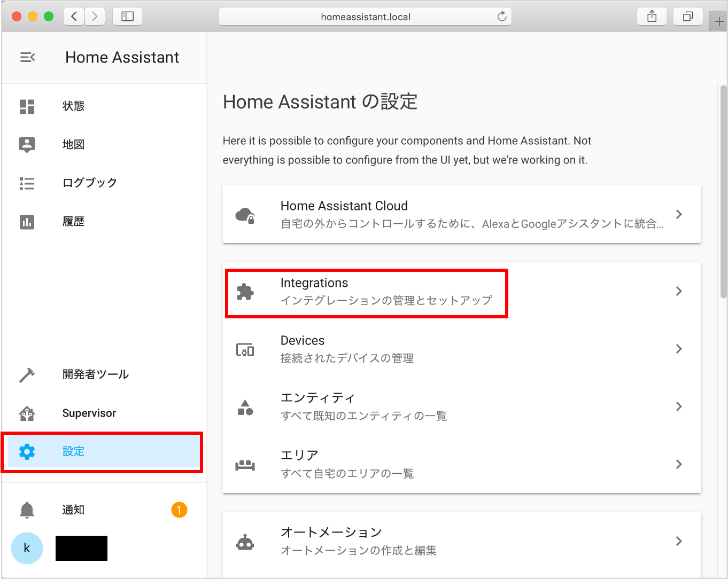Expand the Devices row chevron
The width and height of the screenshot is (728, 579).
[679, 349]
